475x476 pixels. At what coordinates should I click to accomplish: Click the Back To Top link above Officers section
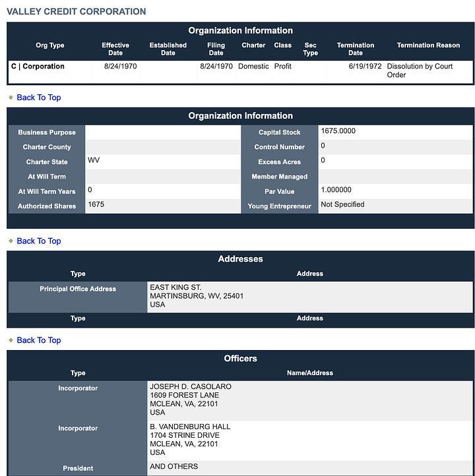(x=38, y=340)
